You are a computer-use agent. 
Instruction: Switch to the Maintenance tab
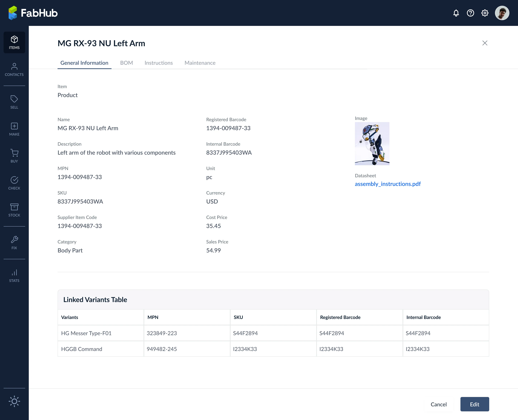(200, 63)
